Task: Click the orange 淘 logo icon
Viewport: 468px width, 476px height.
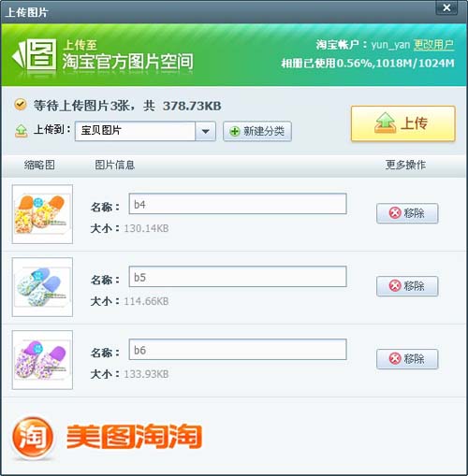Action: click(x=32, y=437)
